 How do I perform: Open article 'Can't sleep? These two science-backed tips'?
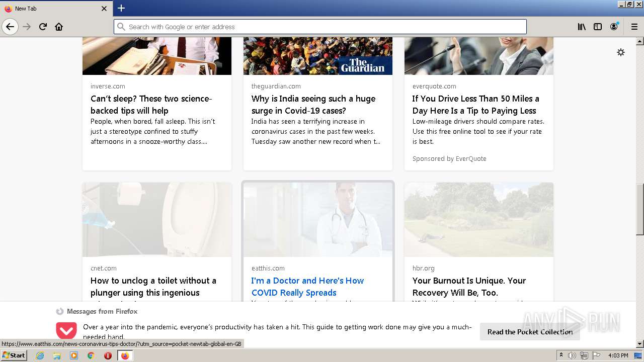[x=151, y=105]
